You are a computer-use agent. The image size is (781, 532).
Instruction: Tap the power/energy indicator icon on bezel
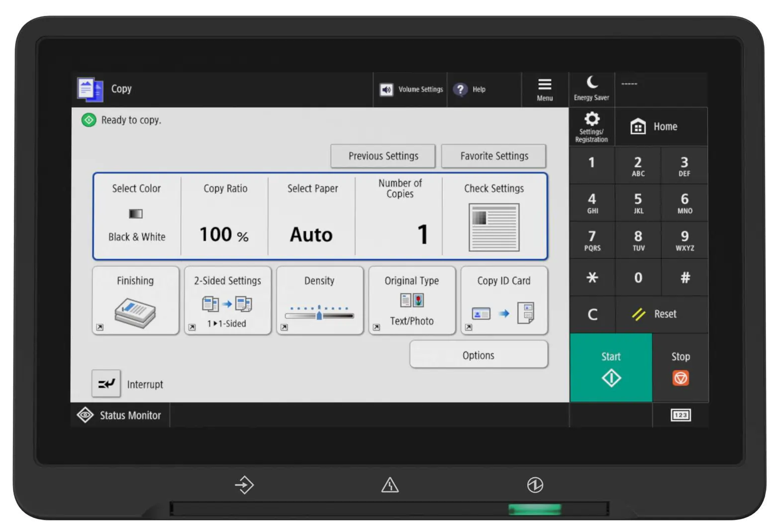click(535, 485)
